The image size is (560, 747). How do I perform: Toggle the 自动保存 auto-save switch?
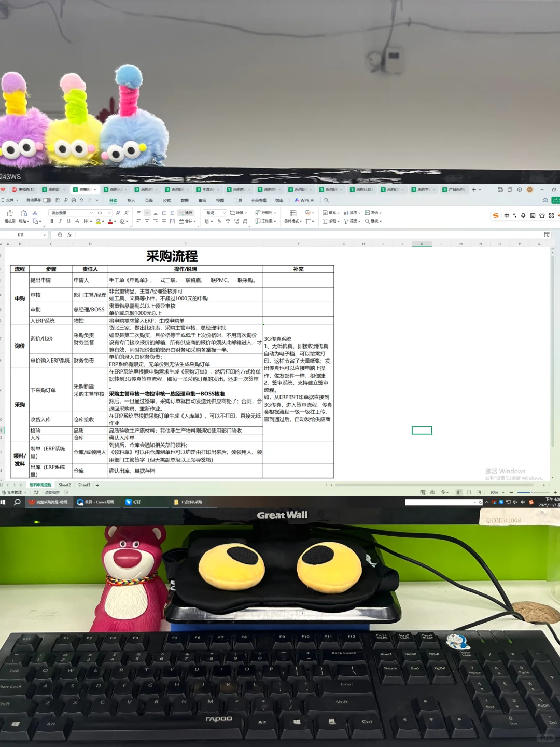coord(47,200)
